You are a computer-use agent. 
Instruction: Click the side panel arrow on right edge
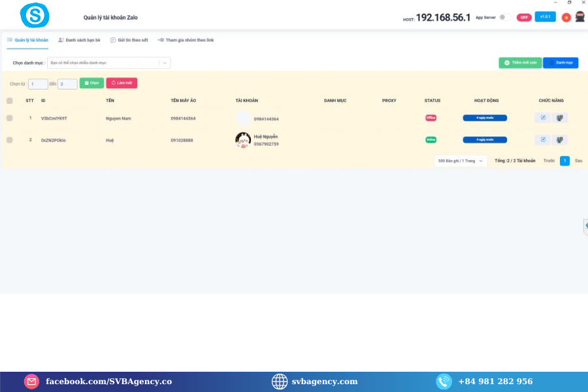pyautogui.click(x=585, y=225)
